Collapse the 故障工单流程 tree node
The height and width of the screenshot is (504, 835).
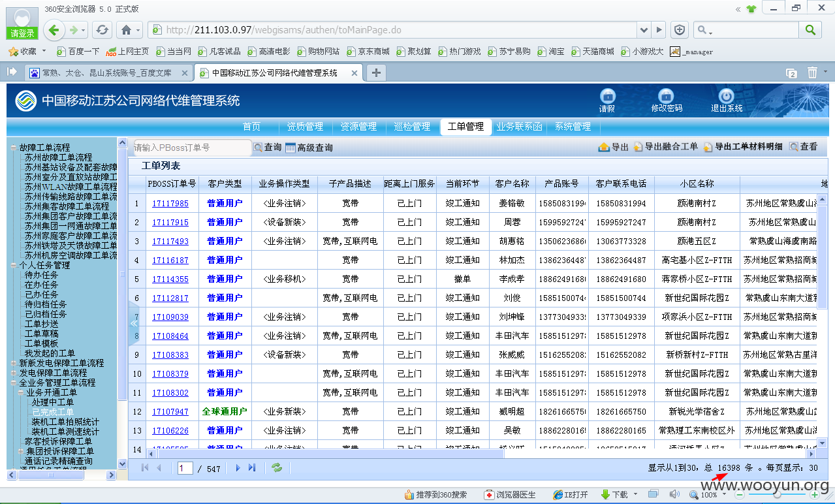(x=14, y=148)
